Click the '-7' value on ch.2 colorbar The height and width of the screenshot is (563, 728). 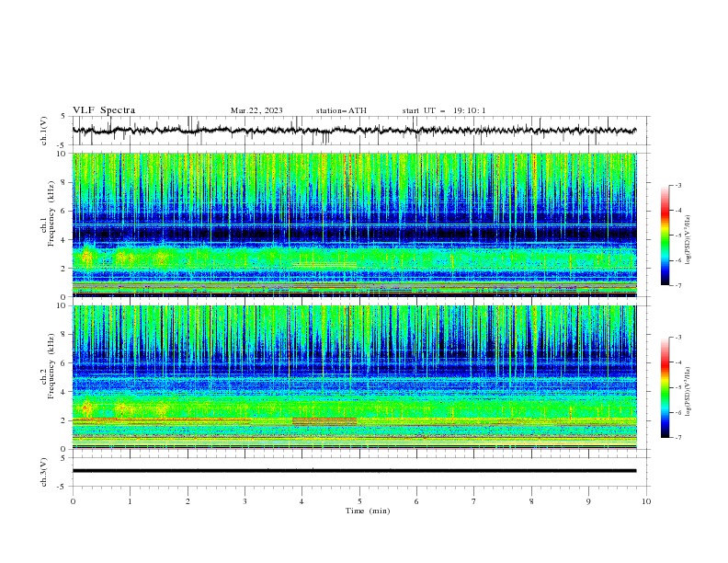pyautogui.click(x=678, y=438)
